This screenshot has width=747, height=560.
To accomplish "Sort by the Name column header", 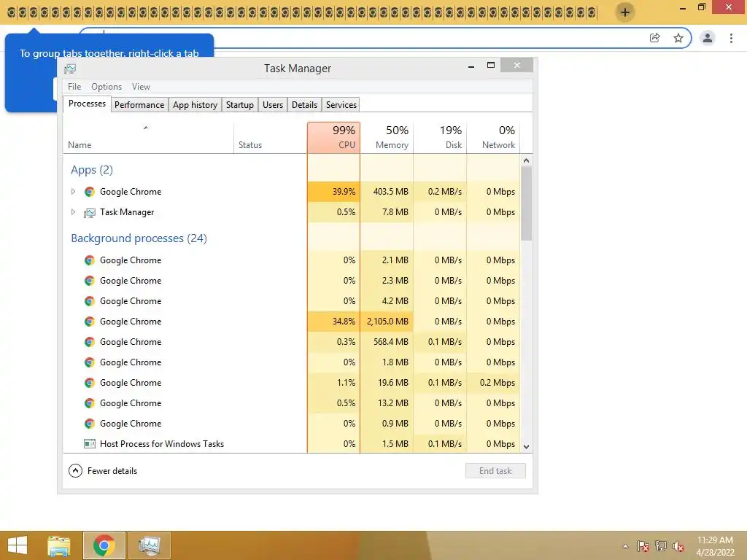I will [147, 138].
